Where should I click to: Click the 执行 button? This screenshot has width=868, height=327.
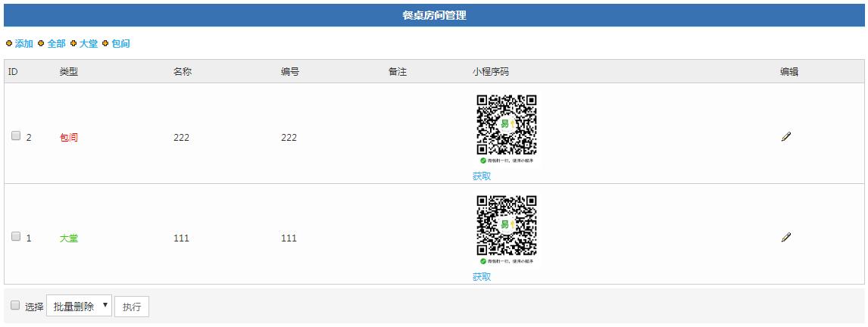pos(132,307)
